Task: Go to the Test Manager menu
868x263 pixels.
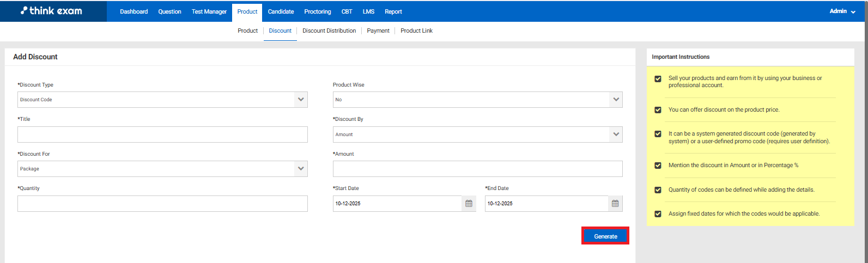Action: (x=209, y=11)
